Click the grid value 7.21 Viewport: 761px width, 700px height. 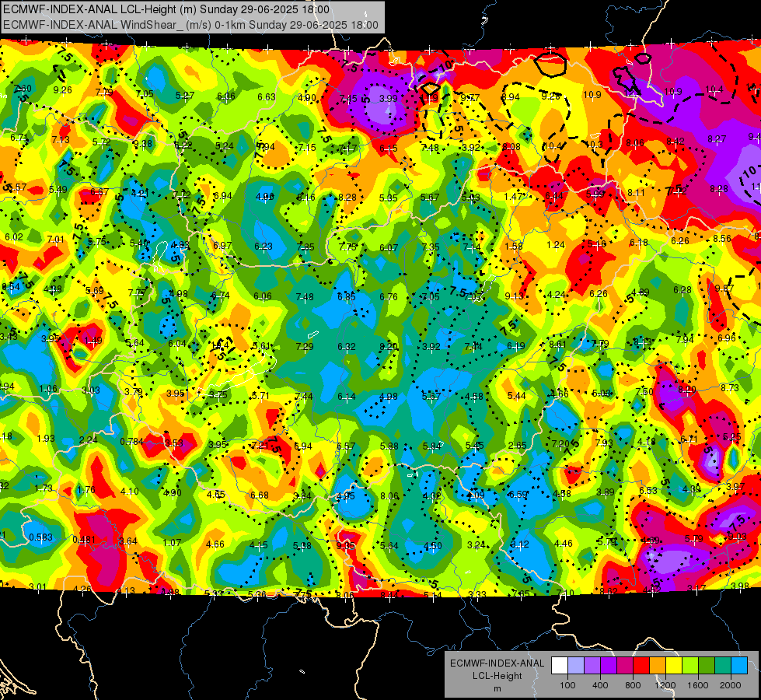(x=260, y=445)
